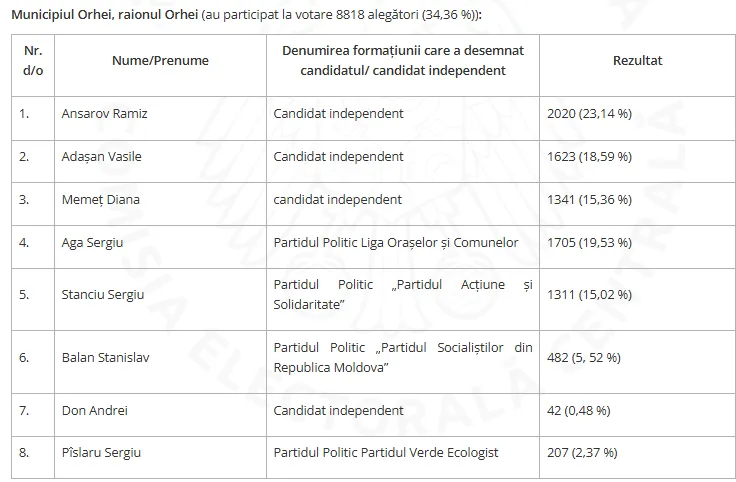This screenshot has height=482, width=736.
Task: Select the candidate name 'Ansarov Ramiz'
Action: tap(104, 114)
